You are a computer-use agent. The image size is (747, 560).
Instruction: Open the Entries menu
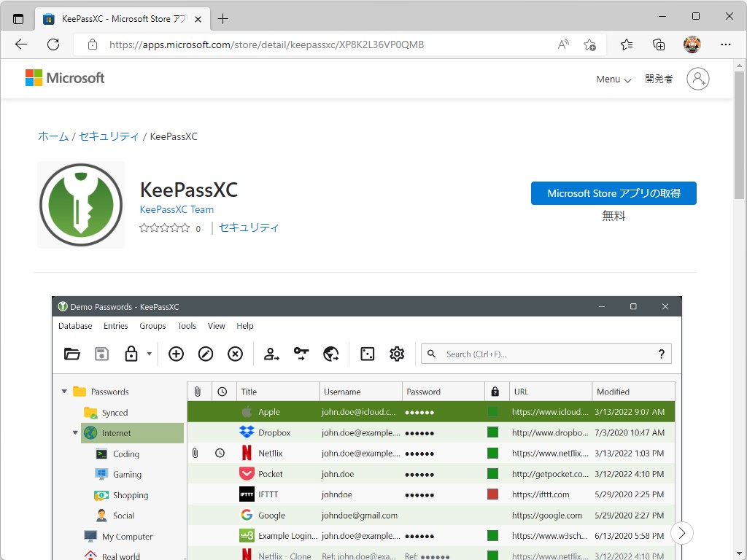[115, 326]
